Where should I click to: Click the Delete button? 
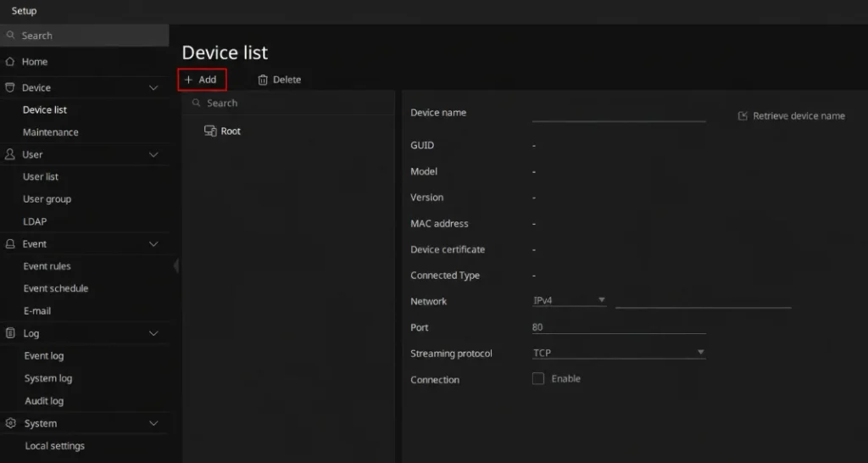tap(280, 80)
